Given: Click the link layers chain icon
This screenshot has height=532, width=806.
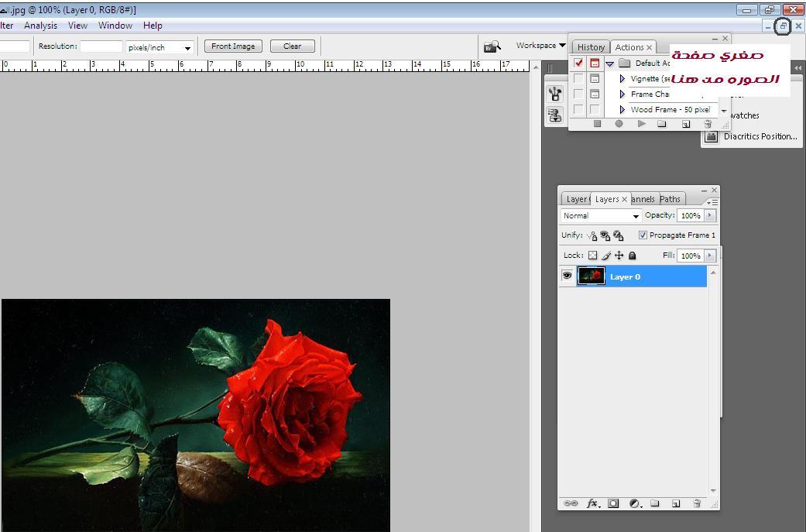Looking at the screenshot, I should (571, 503).
